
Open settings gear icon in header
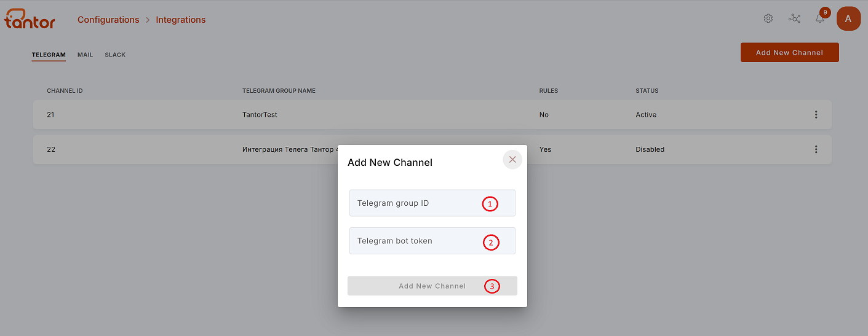tap(768, 18)
